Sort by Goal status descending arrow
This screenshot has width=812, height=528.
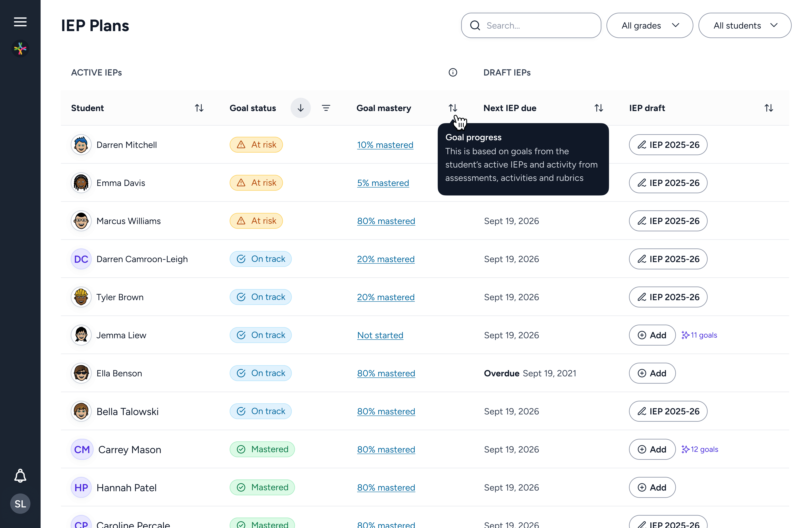coord(300,108)
